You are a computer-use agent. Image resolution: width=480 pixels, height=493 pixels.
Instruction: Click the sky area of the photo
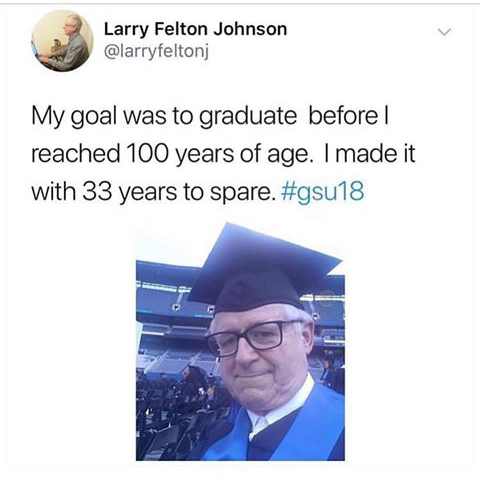tap(173, 243)
